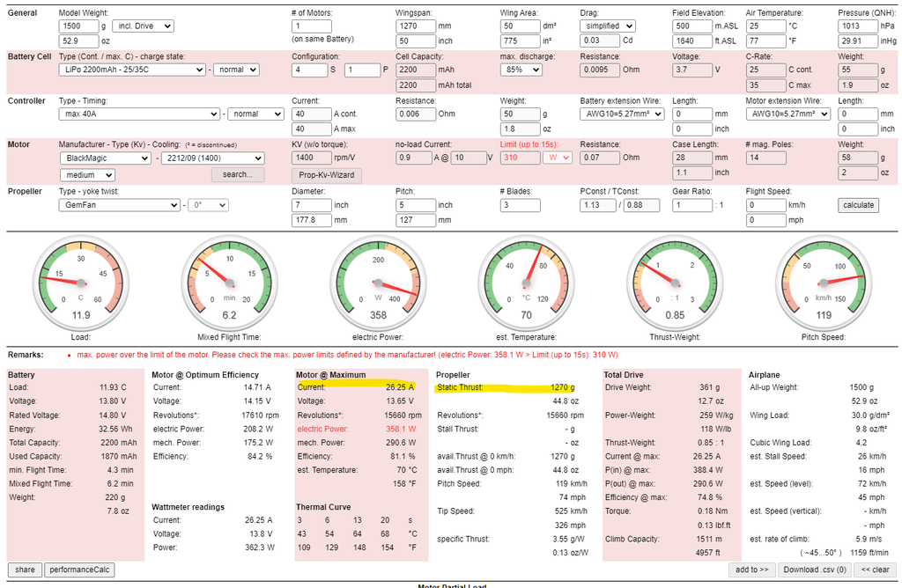Expand the battery cell type dropdown
Image resolution: width=902 pixels, height=588 pixels.
132,70
